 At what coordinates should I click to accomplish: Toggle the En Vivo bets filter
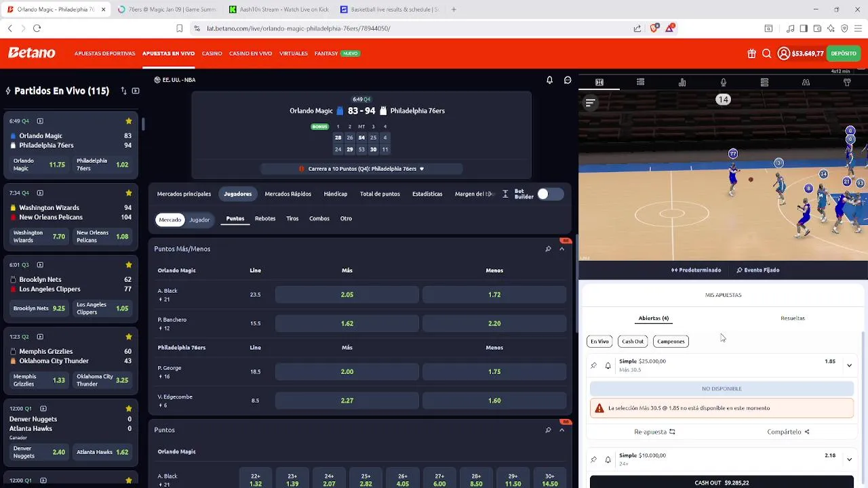(x=599, y=341)
